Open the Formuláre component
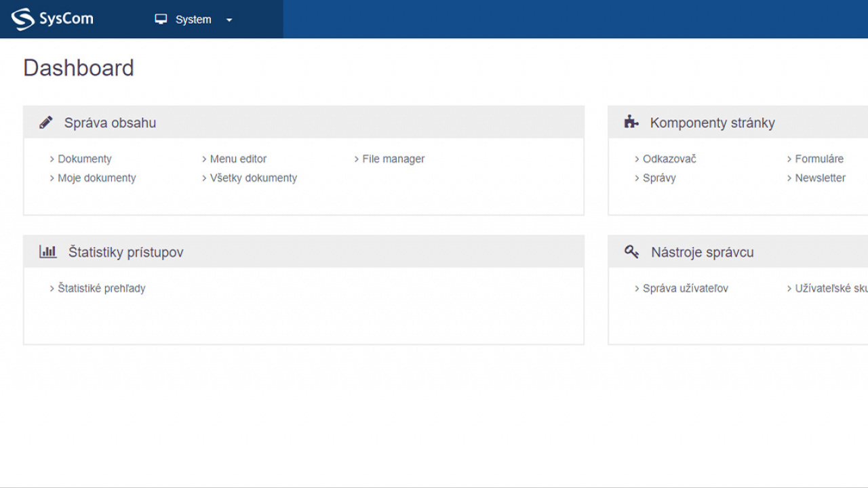 819,159
